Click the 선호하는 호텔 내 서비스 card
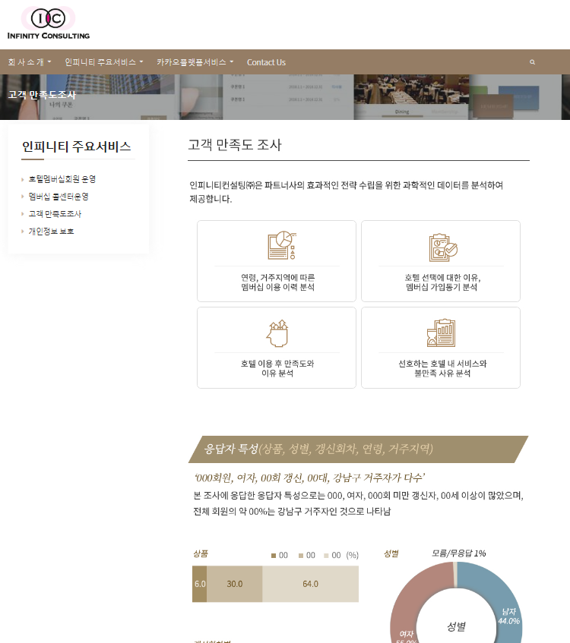 441,348
